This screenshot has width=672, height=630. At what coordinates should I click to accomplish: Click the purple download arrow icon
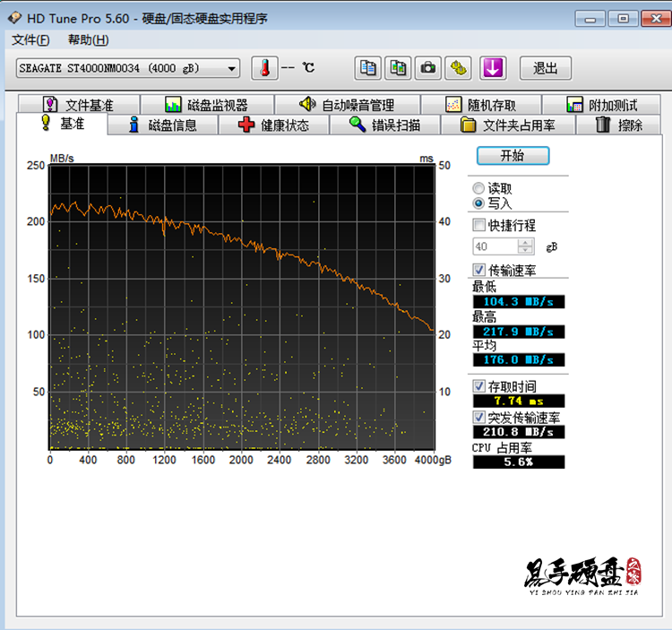[493, 68]
